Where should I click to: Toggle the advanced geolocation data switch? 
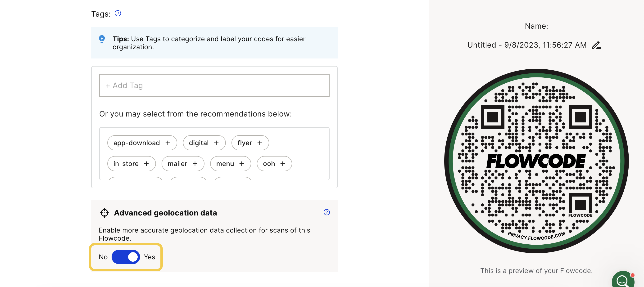(126, 257)
